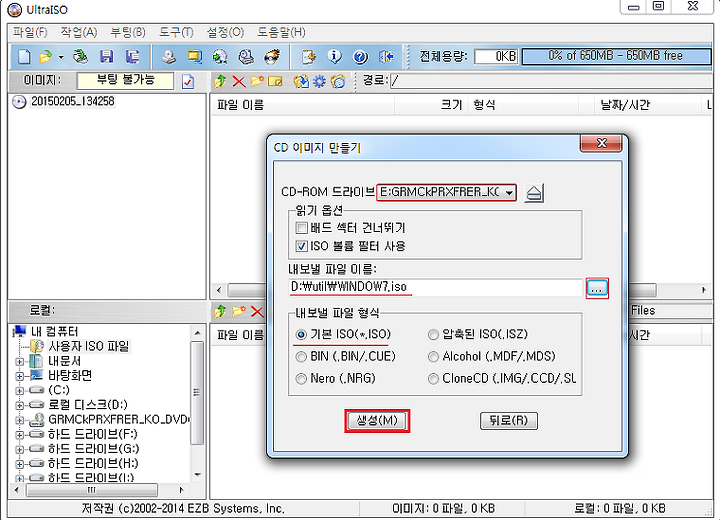This screenshot has height=520, width=720.
Task: Click the image properties checkmark icon
Action: click(188, 82)
